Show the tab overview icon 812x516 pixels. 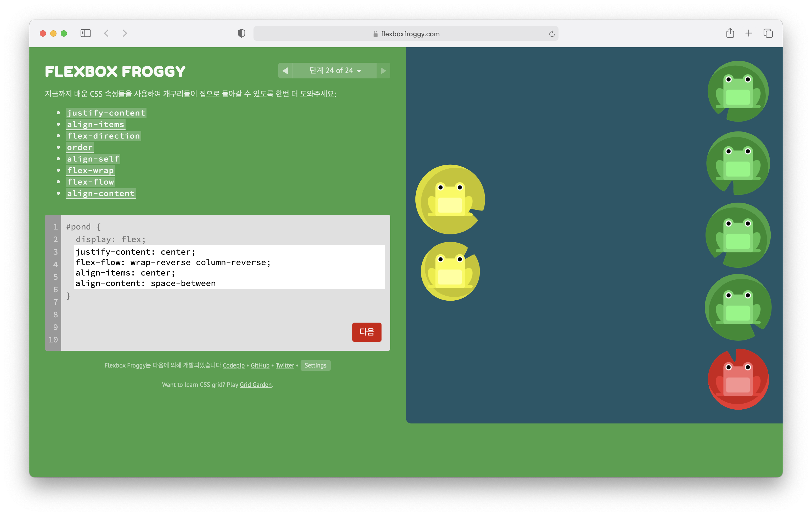pos(768,33)
